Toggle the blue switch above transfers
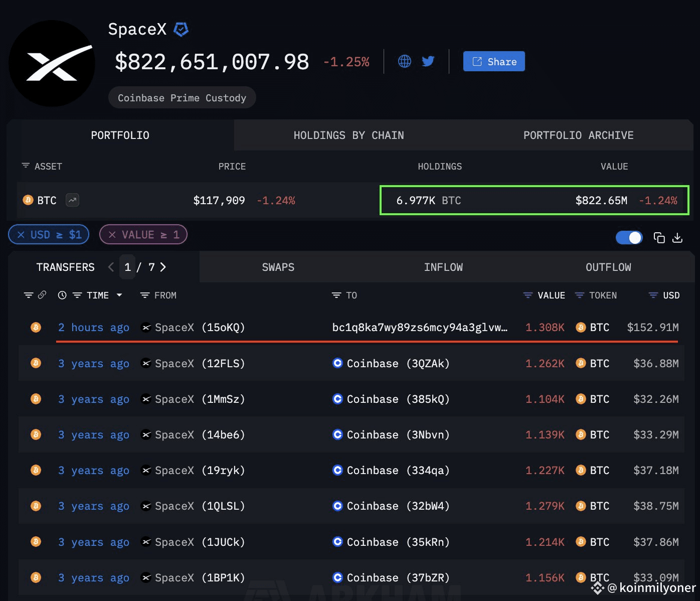 coord(629,237)
